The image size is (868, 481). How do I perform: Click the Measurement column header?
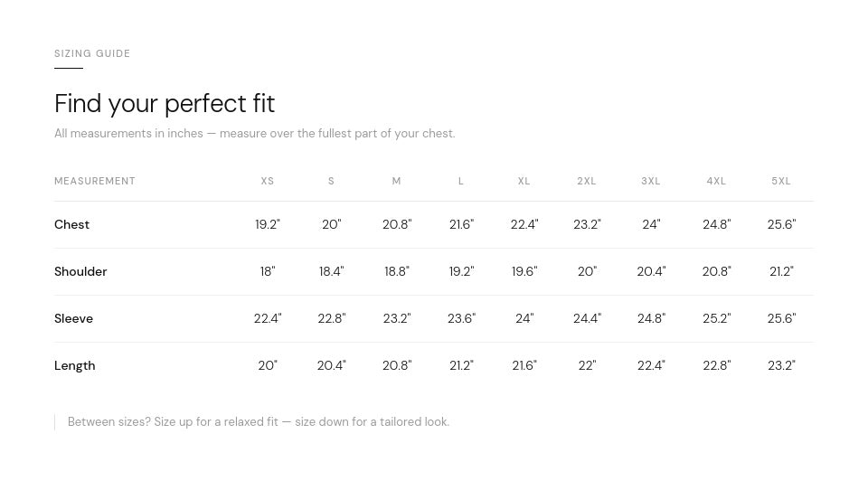(x=95, y=181)
